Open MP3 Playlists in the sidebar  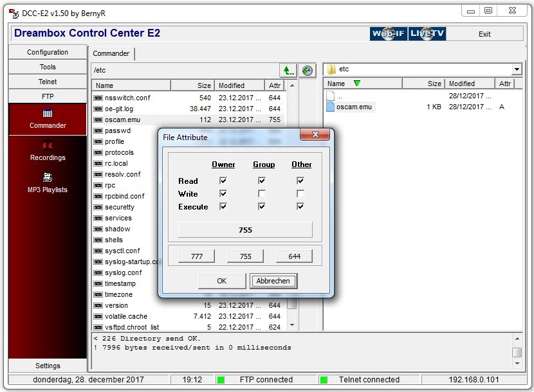click(48, 183)
